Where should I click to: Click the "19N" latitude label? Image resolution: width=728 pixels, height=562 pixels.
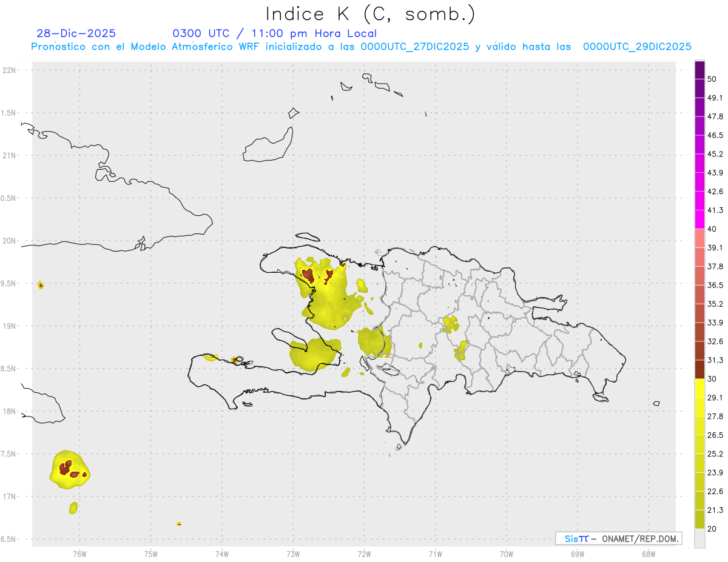click(10, 326)
